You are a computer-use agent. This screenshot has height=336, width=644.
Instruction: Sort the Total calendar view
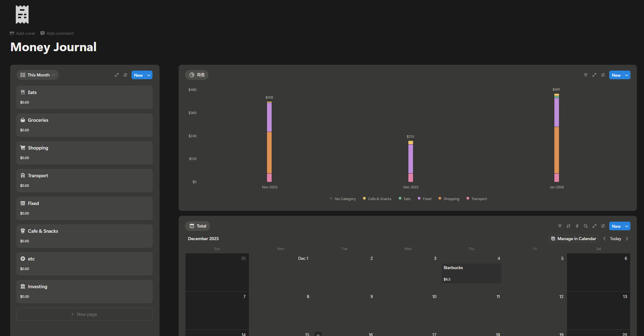click(569, 226)
